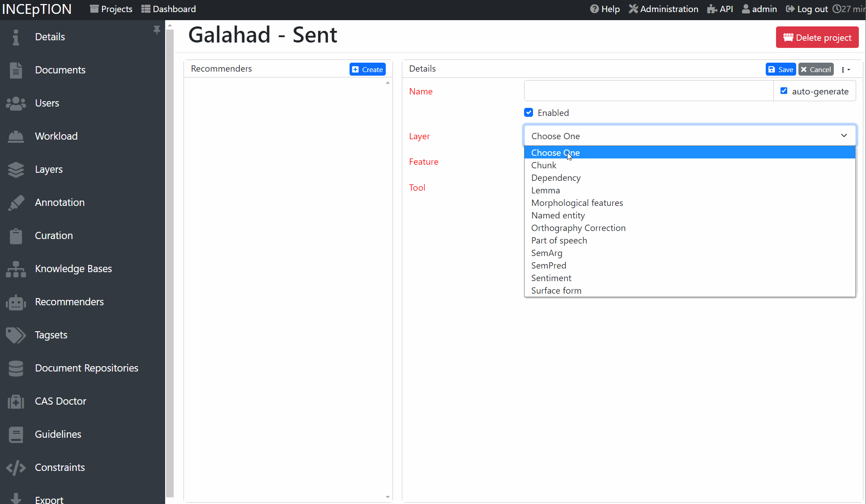
Task: Open the Administration menu item
Action: (663, 9)
